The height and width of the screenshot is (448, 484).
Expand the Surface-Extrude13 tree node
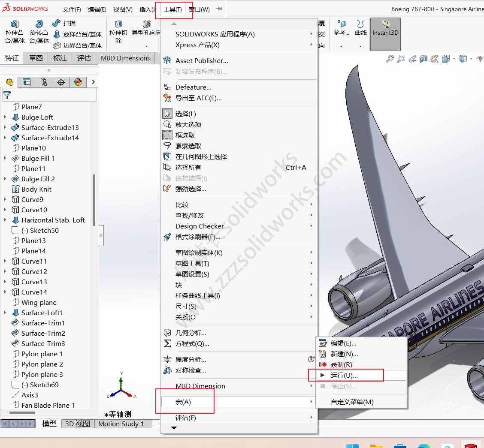5,127
